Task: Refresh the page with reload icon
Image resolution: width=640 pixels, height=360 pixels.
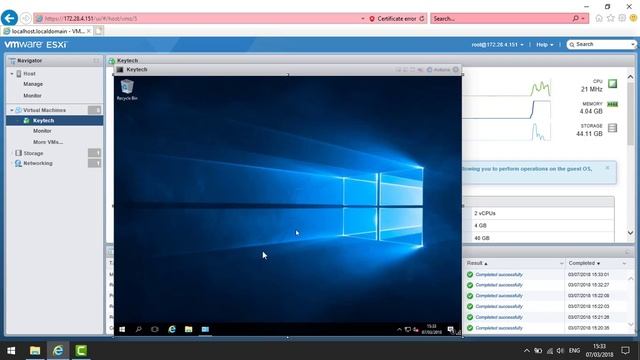Action: click(422, 18)
